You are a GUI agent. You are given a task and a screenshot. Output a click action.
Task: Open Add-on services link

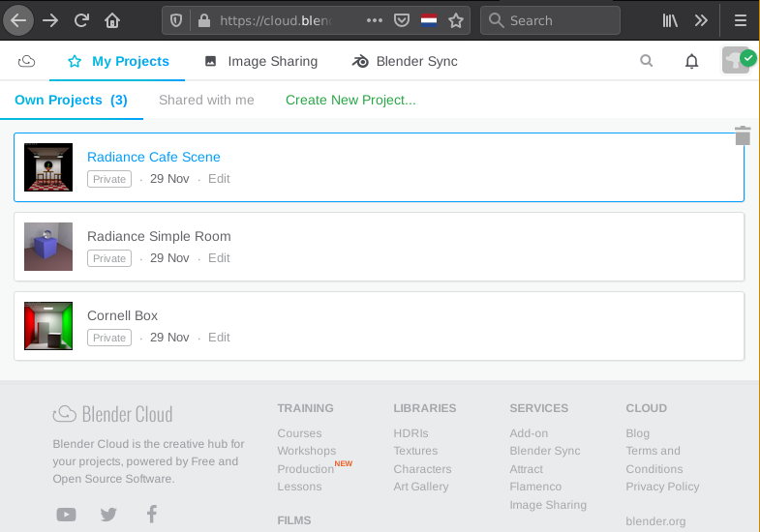[x=529, y=433]
